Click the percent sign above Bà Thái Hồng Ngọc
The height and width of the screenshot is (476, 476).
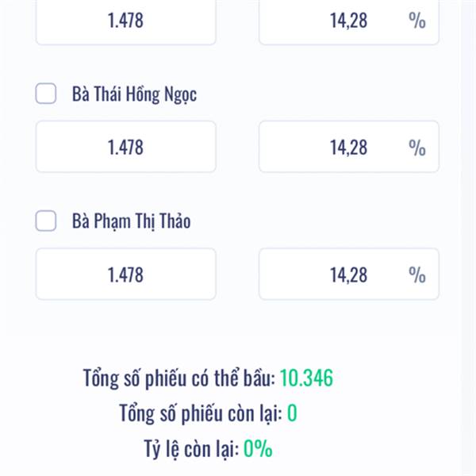[x=417, y=21]
